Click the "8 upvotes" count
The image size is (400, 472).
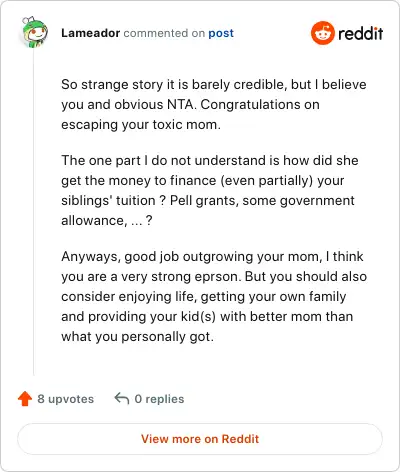click(65, 399)
